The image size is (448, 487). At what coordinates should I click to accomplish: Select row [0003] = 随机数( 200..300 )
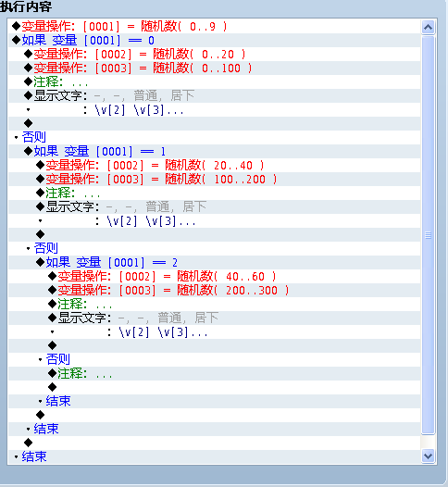[x=214, y=291]
